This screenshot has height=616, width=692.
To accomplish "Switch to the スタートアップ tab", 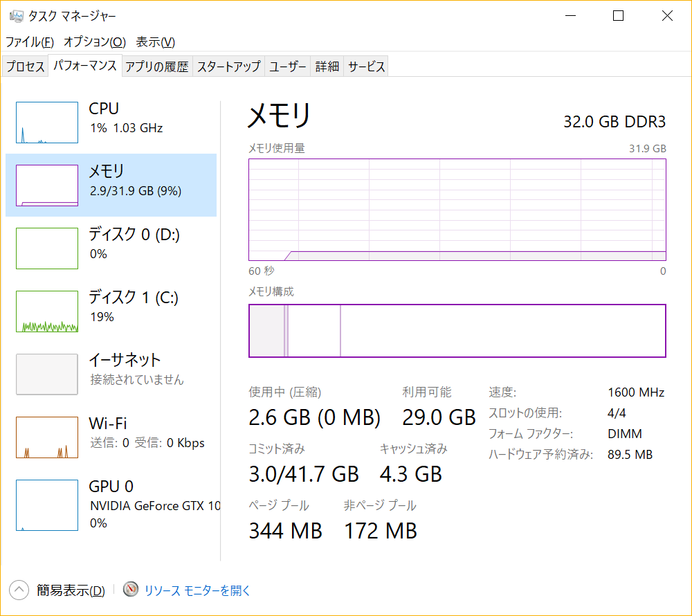I will point(228,66).
